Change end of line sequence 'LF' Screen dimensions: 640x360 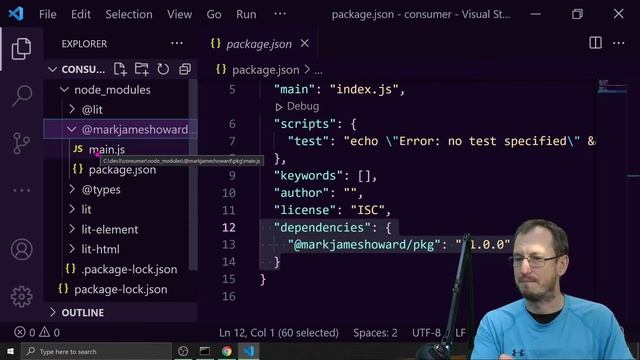[460, 333]
